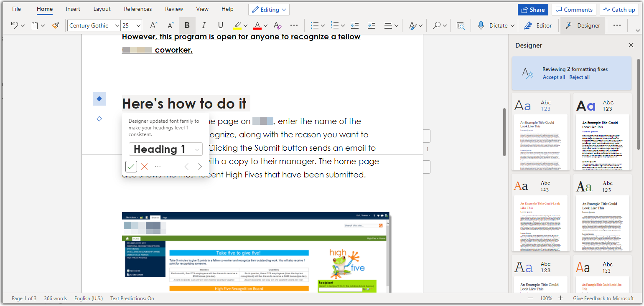Viewport: 644px width, 306px height.
Task: Expand the Heading 1 style dropdown
Action: [196, 149]
